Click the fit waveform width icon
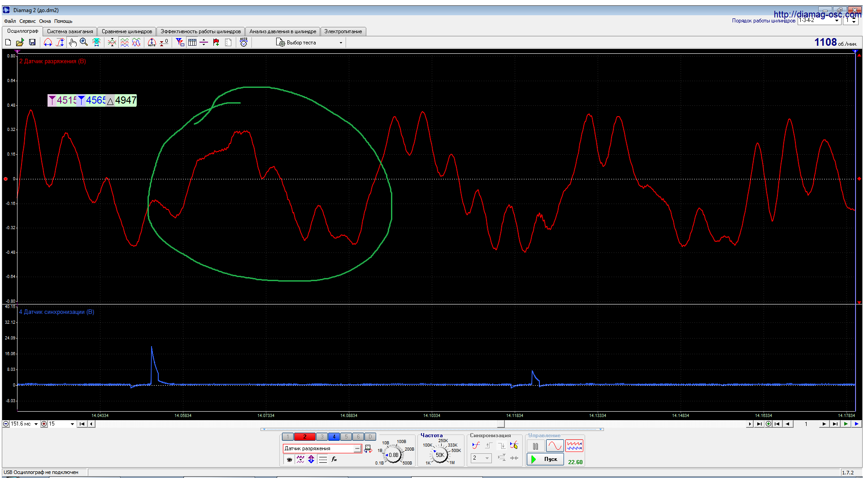The height and width of the screenshot is (478, 868). [x=96, y=42]
